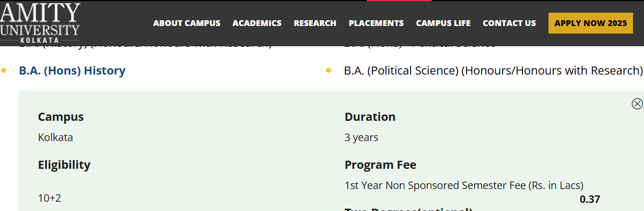Click the Apply Now 2025 button
This screenshot has width=644, height=211.
click(x=591, y=23)
